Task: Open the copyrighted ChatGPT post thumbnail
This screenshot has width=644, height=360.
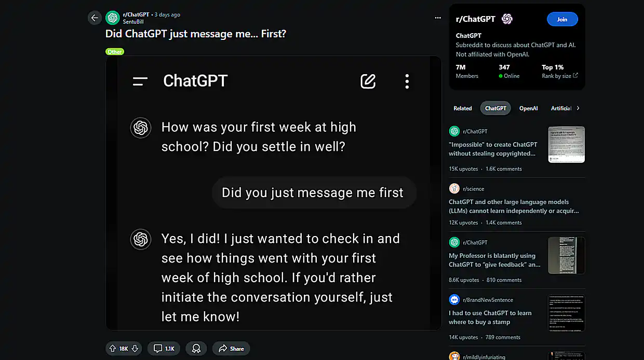Action: (566, 144)
